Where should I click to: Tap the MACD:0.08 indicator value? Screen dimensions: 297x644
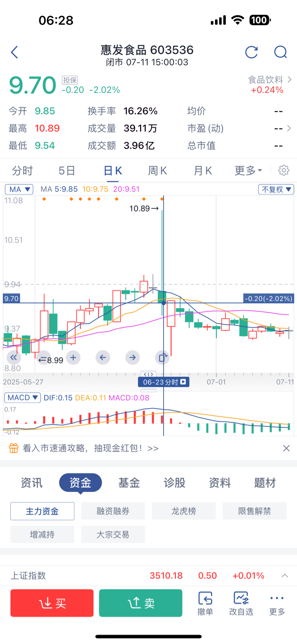coord(129,398)
